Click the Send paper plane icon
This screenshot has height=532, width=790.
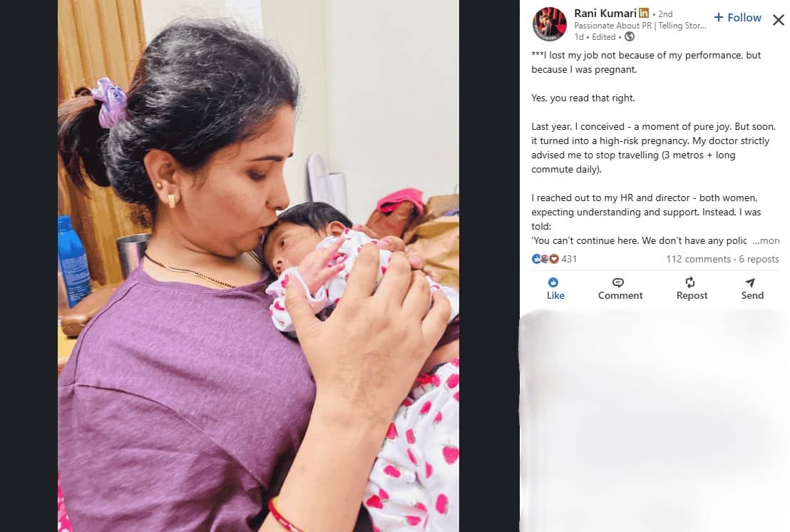(x=750, y=282)
